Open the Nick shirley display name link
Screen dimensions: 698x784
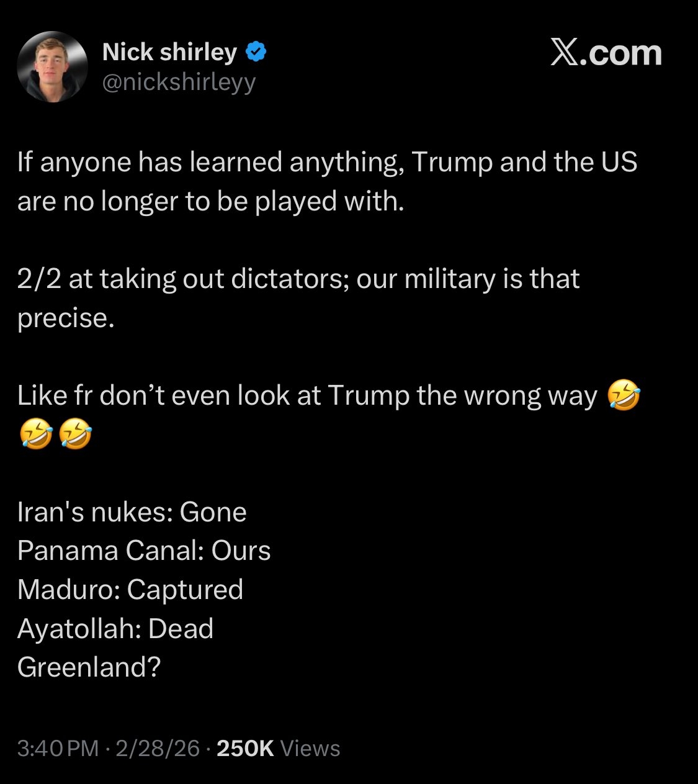coord(169,52)
